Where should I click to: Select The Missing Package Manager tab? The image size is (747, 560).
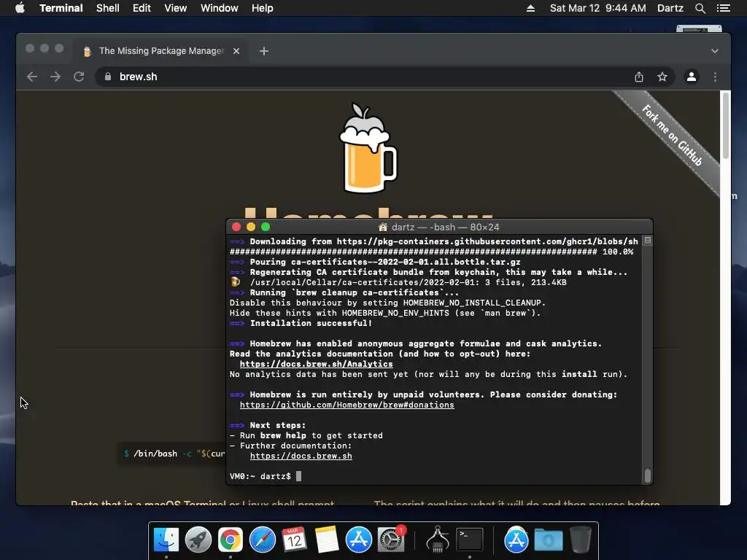coord(161,51)
